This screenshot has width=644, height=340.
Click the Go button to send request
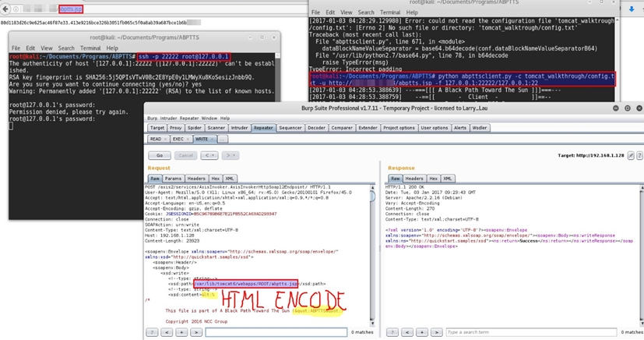coord(159,155)
